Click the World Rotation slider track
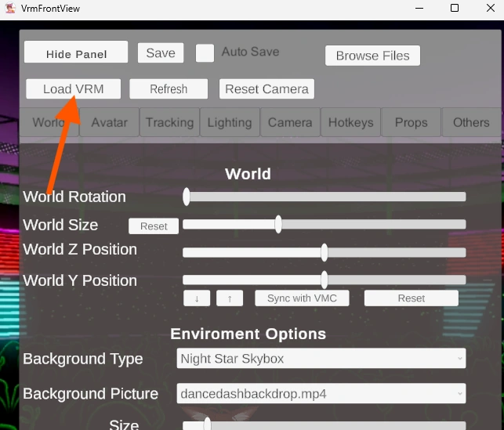The image size is (504, 430). click(x=325, y=197)
